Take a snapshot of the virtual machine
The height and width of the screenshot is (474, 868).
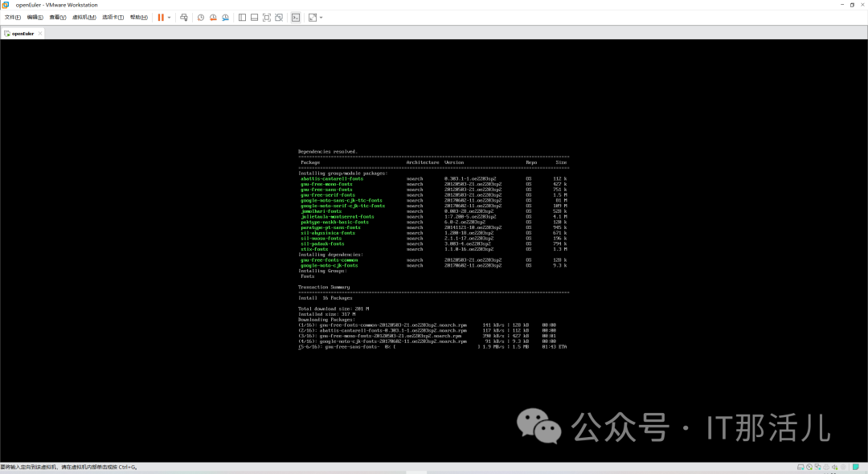(x=201, y=17)
